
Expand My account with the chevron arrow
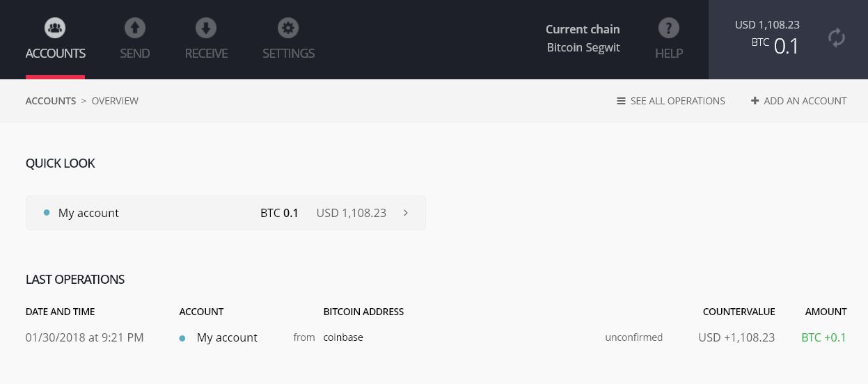[406, 213]
